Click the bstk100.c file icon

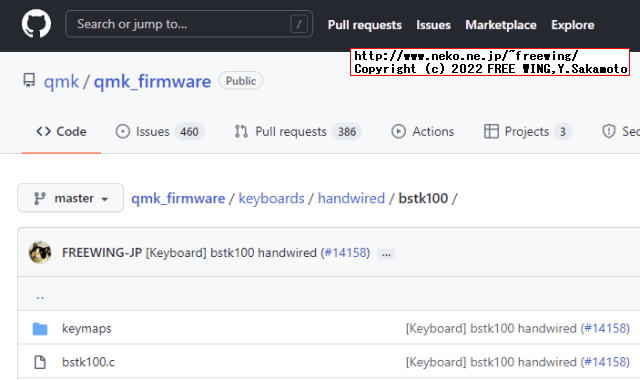tap(40, 362)
